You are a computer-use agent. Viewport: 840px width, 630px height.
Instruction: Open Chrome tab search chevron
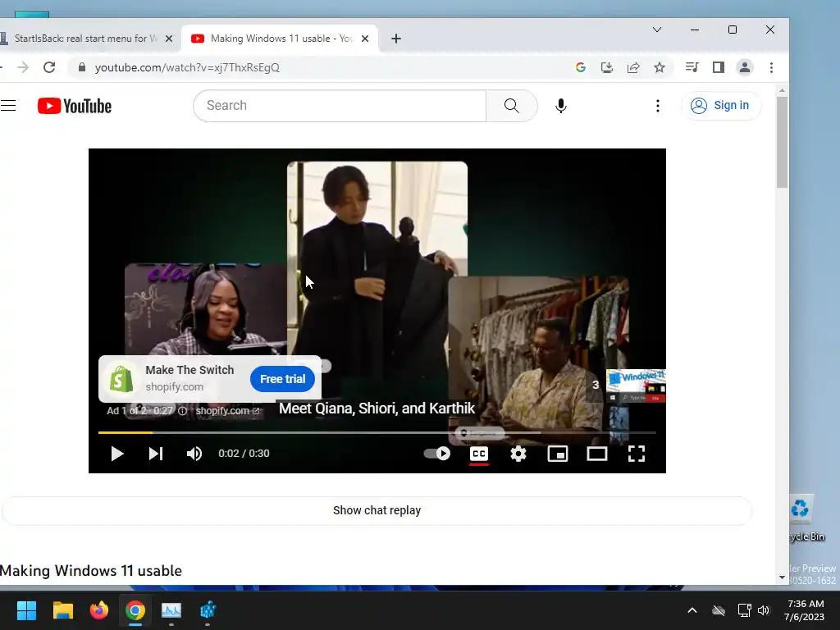(x=657, y=30)
